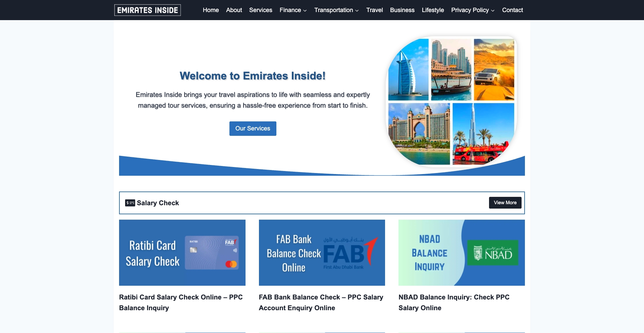This screenshot has width=644, height=333.
Task: Click the NBAD Balance Inquiry thumbnail
Action: point(461,253)
